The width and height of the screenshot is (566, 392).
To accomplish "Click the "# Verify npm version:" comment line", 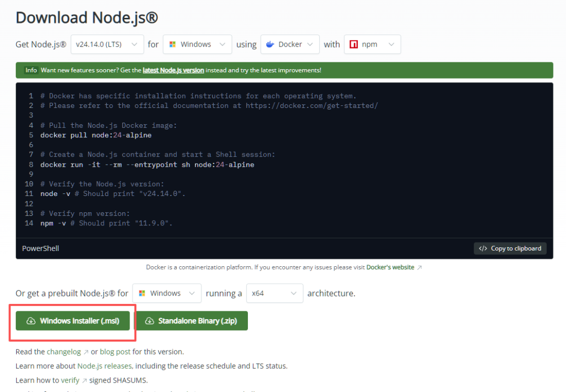I will click(85, 213).
